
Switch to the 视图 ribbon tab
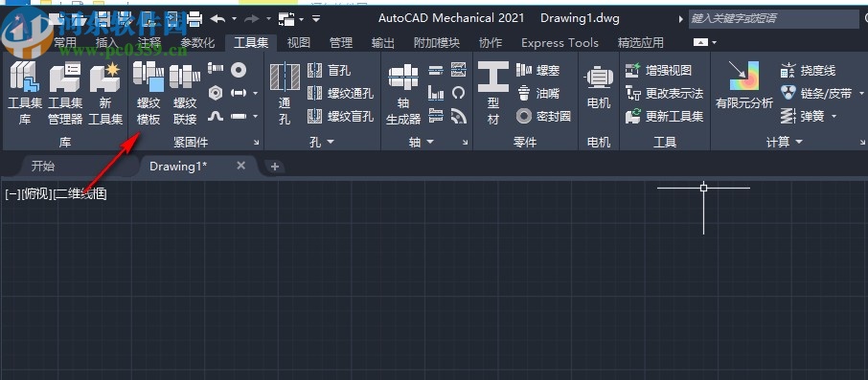click(x=298, y=42)
